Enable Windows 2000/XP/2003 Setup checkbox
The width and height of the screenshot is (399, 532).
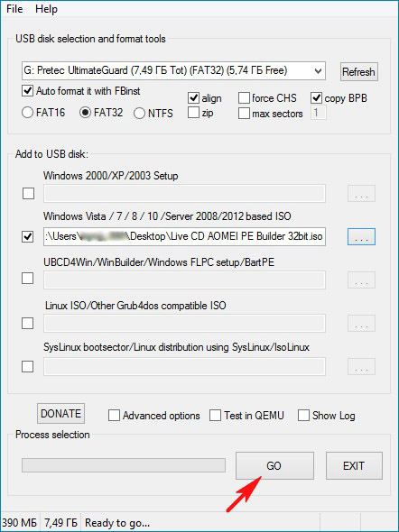click(x=28, y=194)
